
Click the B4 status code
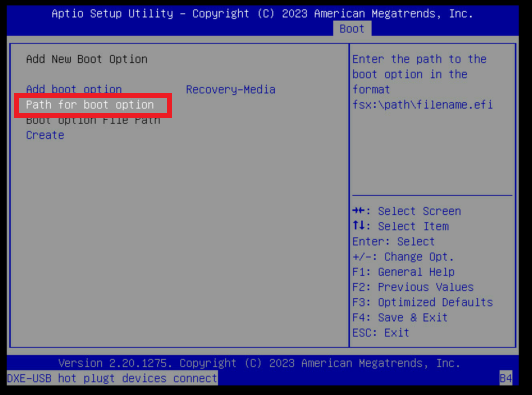[x=506, y=378]
